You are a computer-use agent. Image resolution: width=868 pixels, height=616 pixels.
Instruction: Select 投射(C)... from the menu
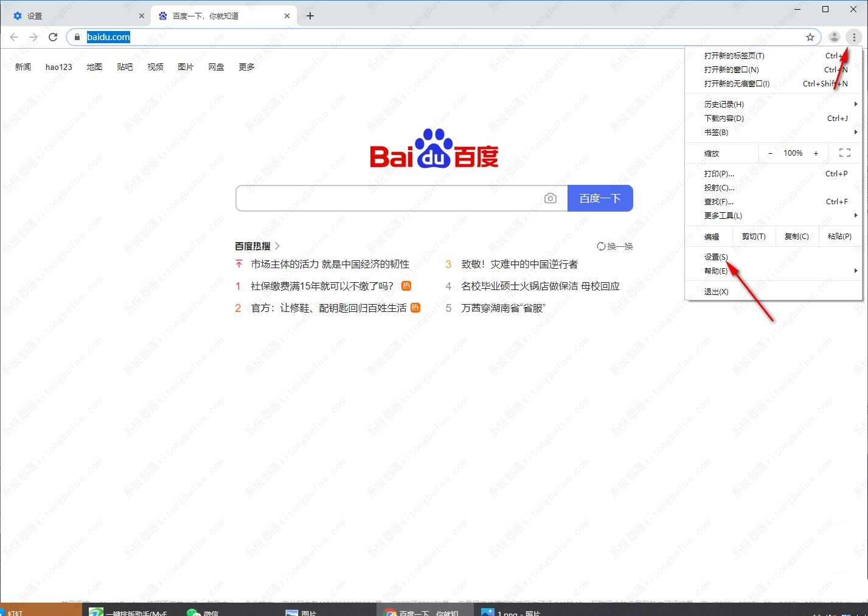click(x=774, y=187)
